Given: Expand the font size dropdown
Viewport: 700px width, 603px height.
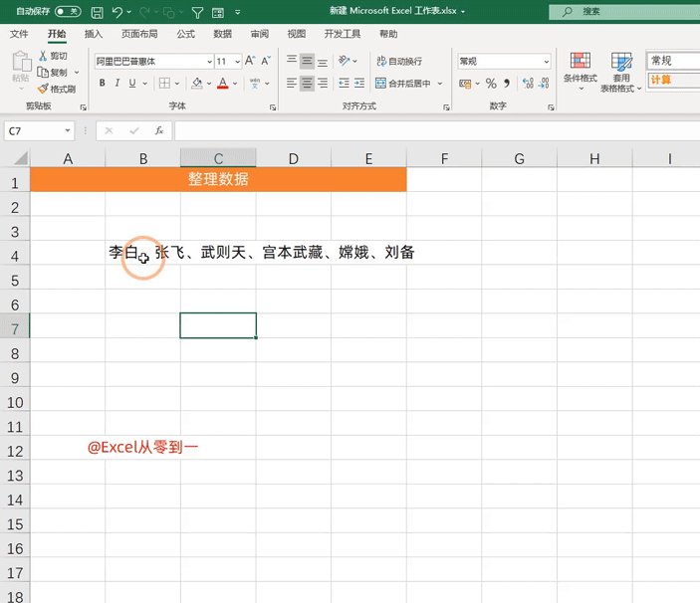Looking at the screenshot, I should pos(237,62).
